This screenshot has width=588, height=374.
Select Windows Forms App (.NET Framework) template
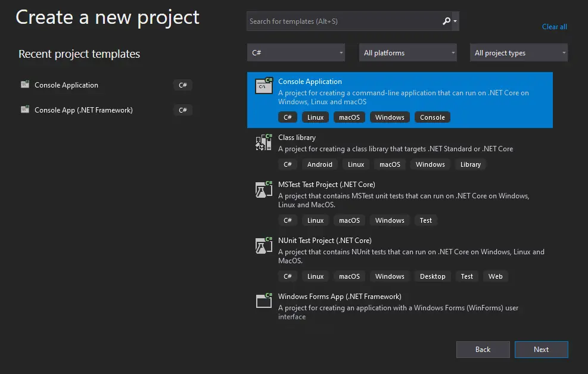(400, 306)
